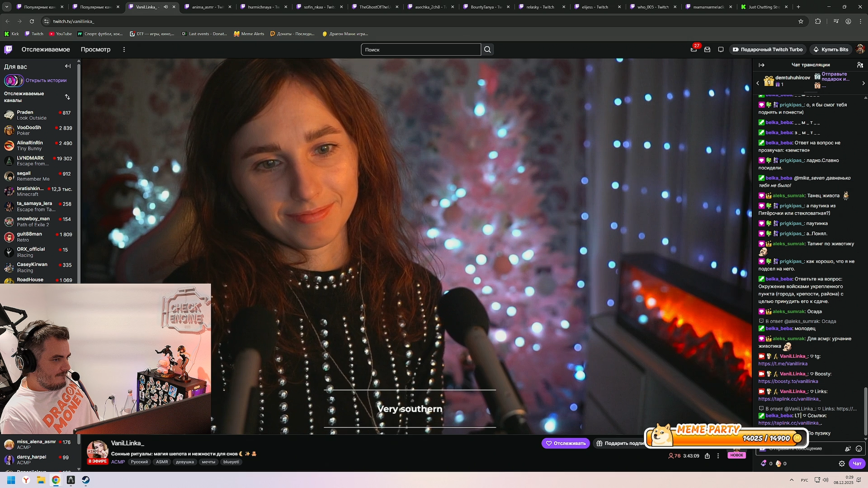Click the search magnifier button
The width and height of the screenshot is (868, 488).
(487, 50)
